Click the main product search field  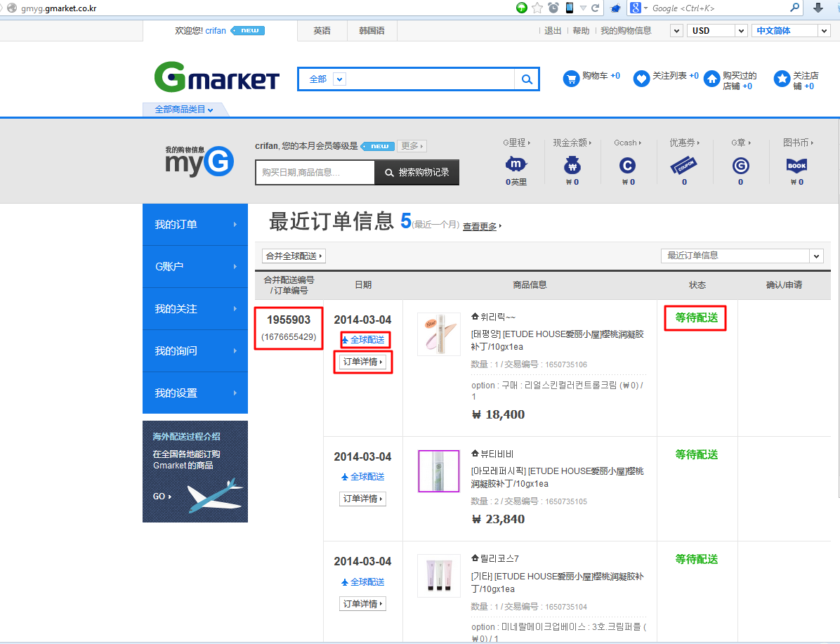coord(431,79)
